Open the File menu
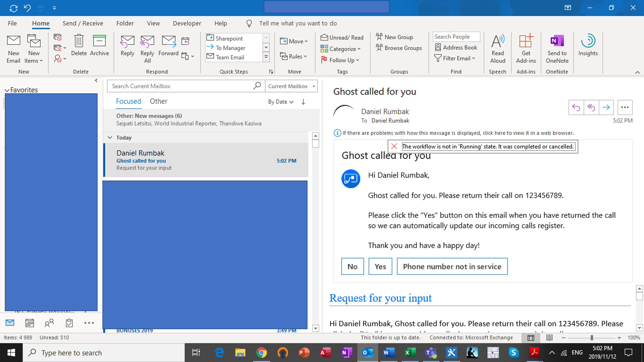The width and height of the screenshot is (644, 362). [12, 23]
